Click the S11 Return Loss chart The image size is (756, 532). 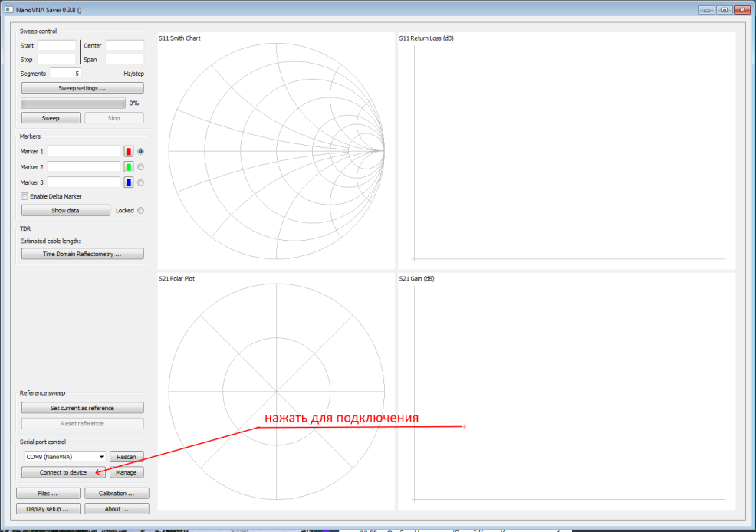point(567,151)
